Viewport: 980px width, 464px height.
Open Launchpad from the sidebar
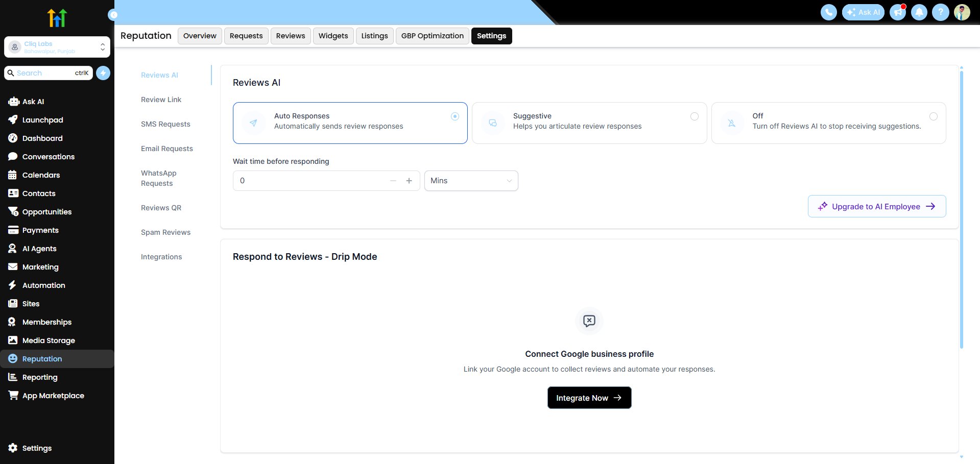pyautogui.click(x=57, y=120)
